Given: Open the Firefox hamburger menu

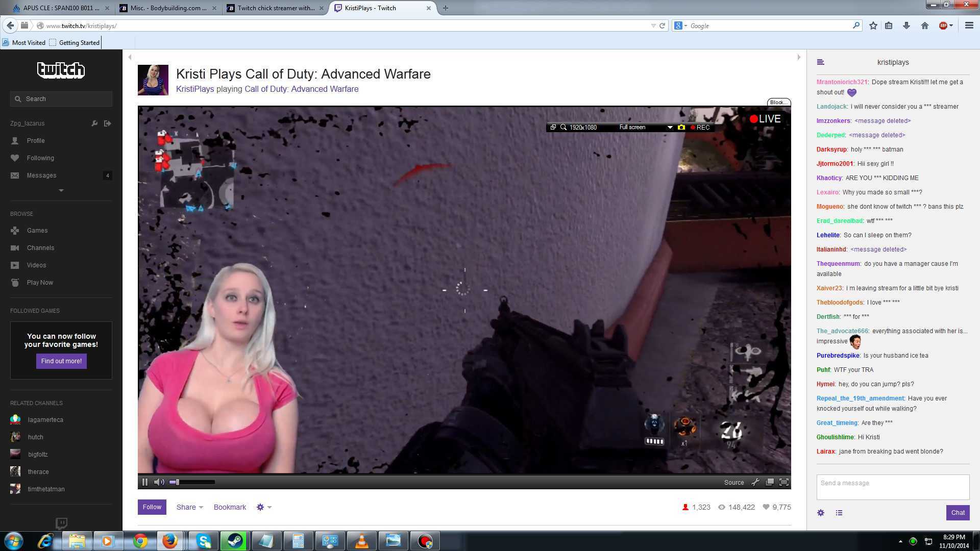Looking at the screenshot, I should click(969, 26).
